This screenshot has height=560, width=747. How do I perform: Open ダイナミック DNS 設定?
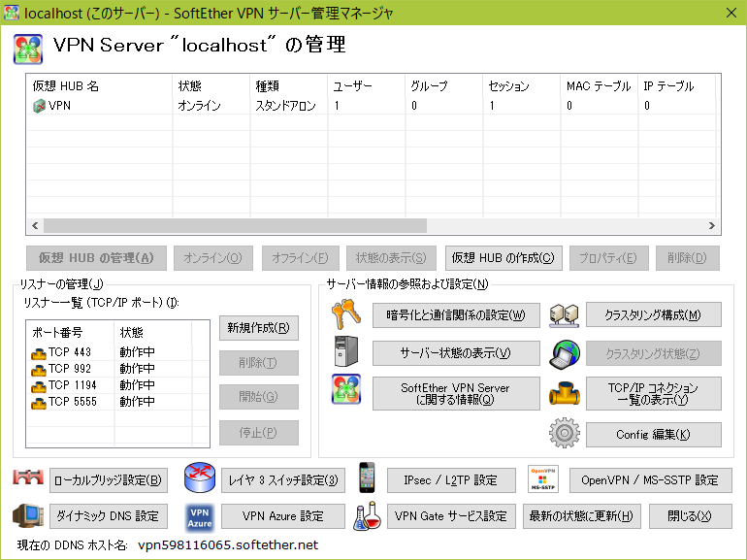(108, 516)
